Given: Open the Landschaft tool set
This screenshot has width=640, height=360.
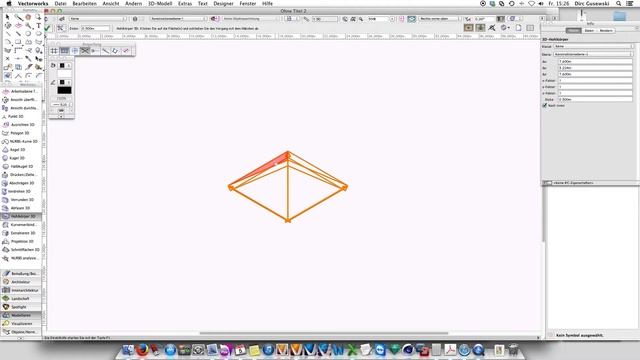Looking at the screenshot, I should [x=21, y=299].
